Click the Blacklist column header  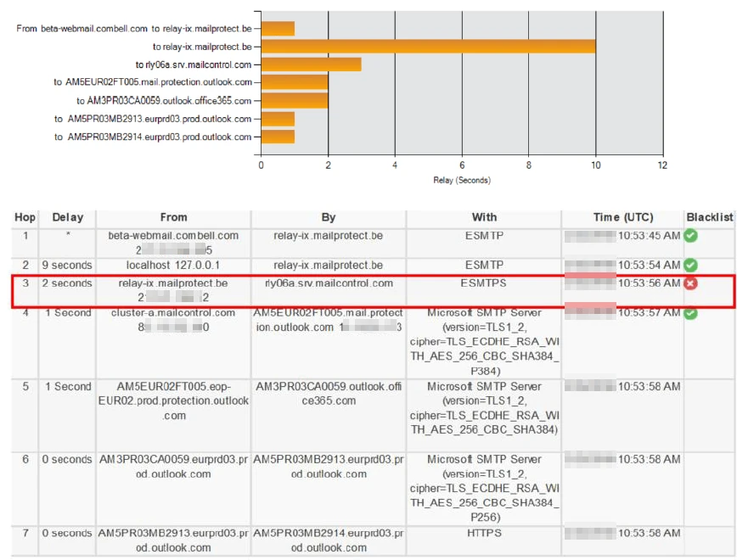pyautogui.click(x=709, y=217)
